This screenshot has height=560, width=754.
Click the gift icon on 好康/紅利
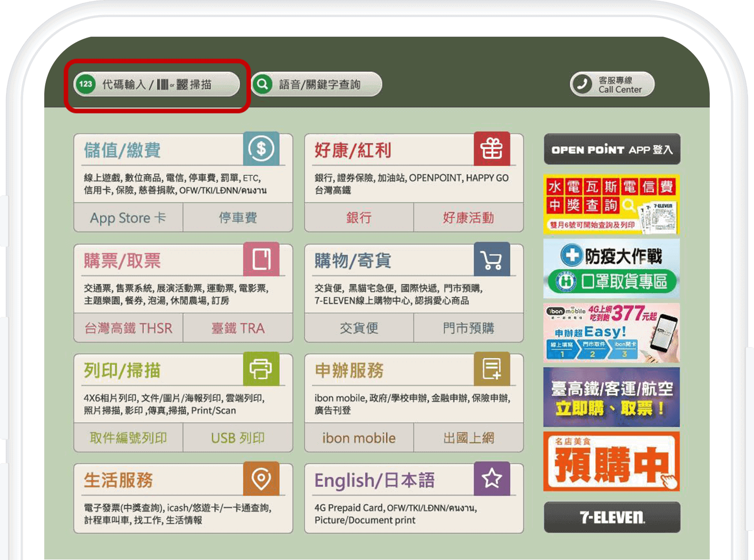point(492,149)
